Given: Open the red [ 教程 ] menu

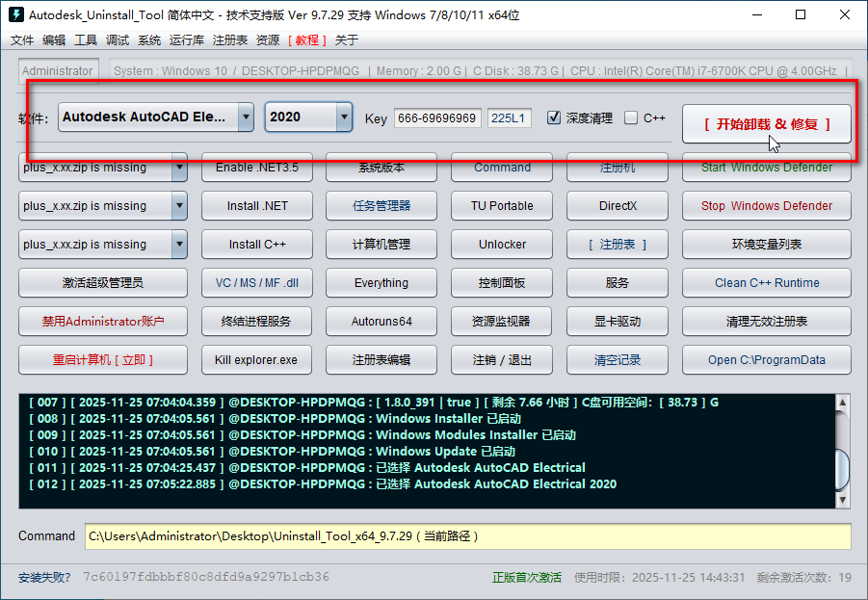Looking at the screenshot, I should coord(307,39).
